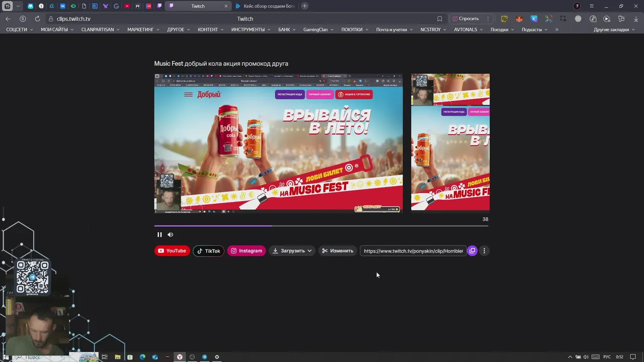Open the Telegram taskbar icon
The height and width of the screenshot is (362, 644).
204,357
